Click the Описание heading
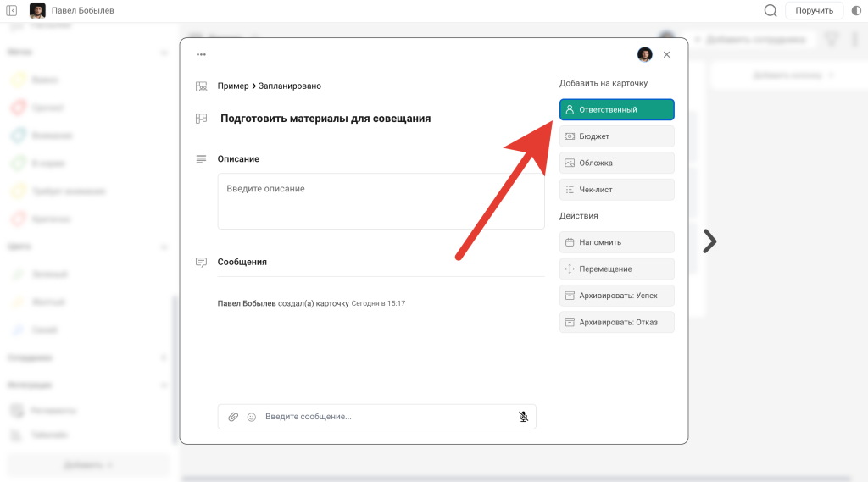 coord(238,158)
